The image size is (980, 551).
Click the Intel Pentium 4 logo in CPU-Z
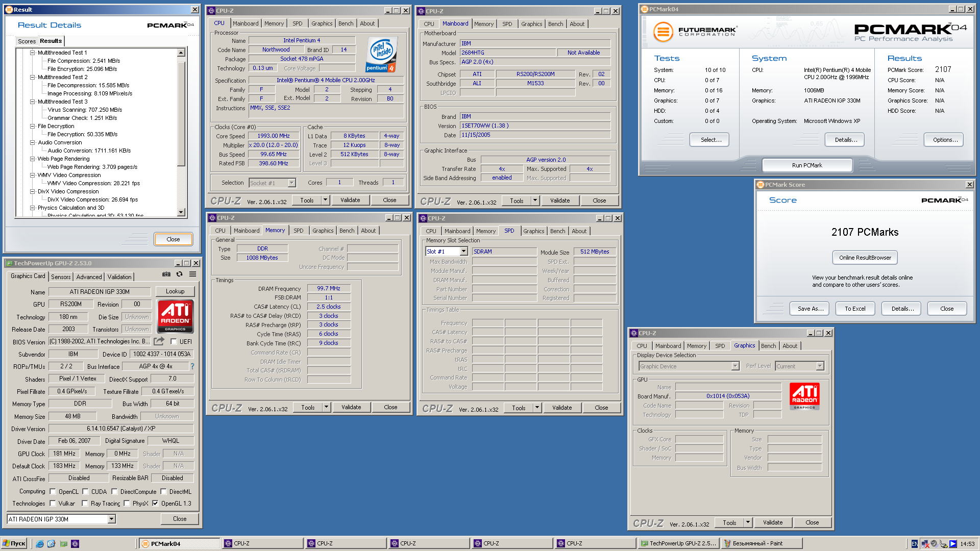click(x=381, y=55)
